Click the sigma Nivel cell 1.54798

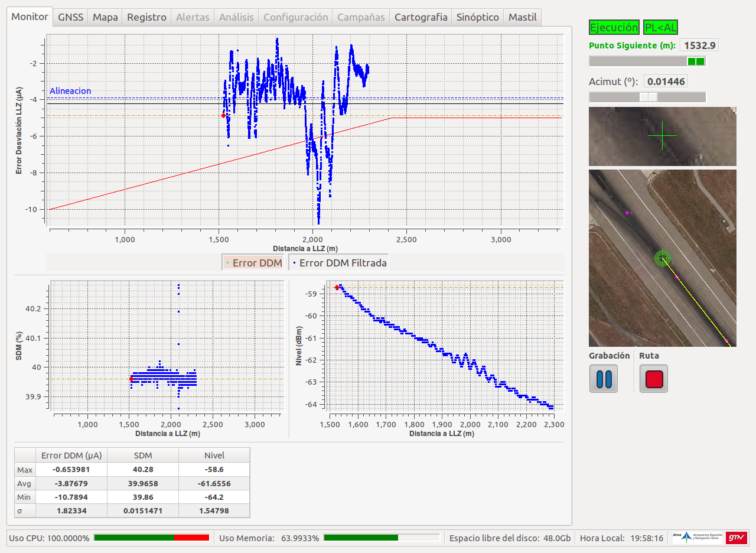coord(214,510)
